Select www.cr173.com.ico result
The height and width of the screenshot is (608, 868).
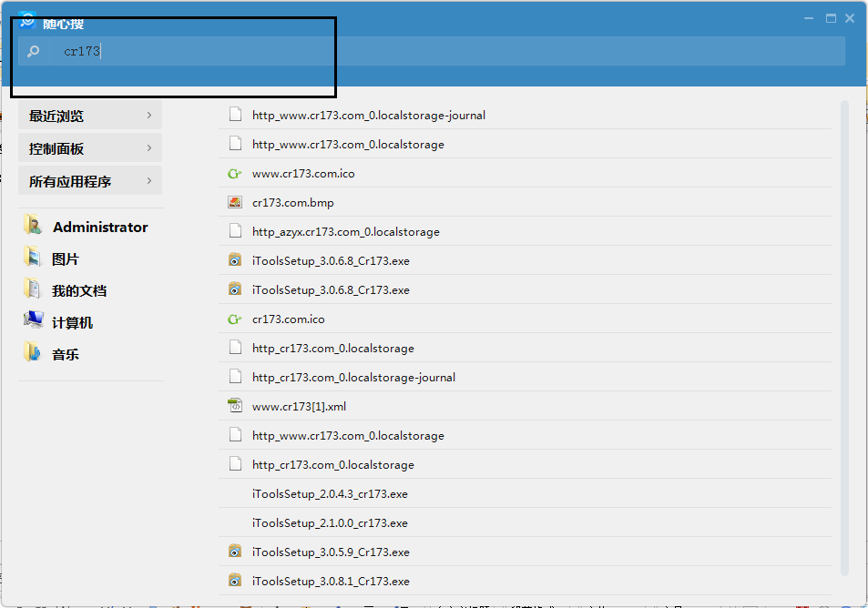525,173
